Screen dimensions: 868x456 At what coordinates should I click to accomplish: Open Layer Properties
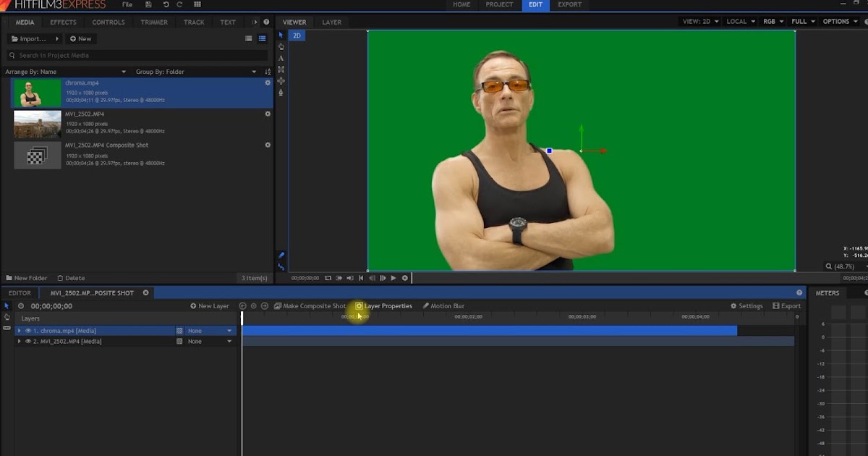tap(384, 306)
